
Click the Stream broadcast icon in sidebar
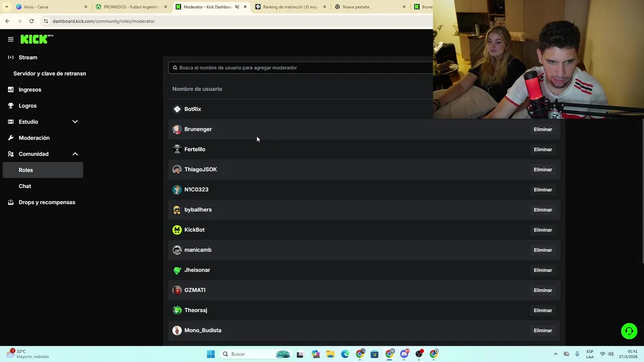[11, 57]
